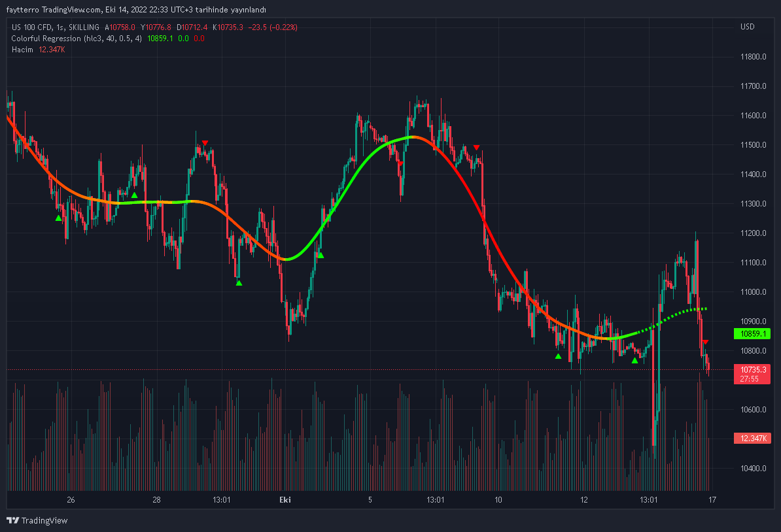781x532 pixels.
Task: Click the 10 date label on the time axis
Action: [x=498, y=500]
